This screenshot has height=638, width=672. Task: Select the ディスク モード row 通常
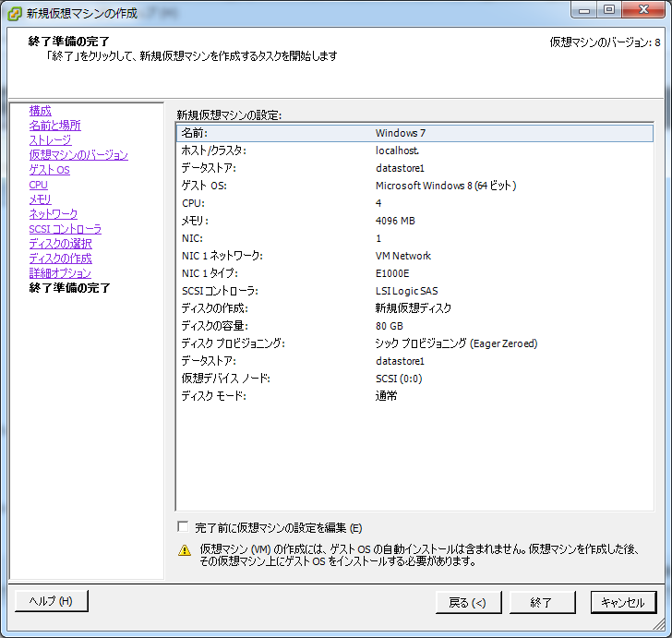(x=414, y=396)
